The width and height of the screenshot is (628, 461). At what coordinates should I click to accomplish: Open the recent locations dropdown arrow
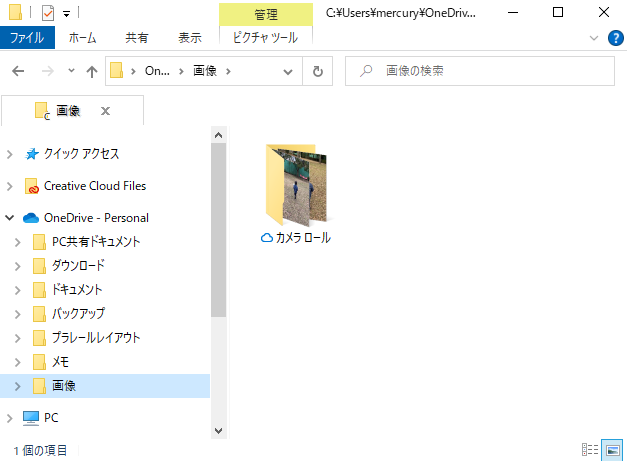[x=70, y=72]
